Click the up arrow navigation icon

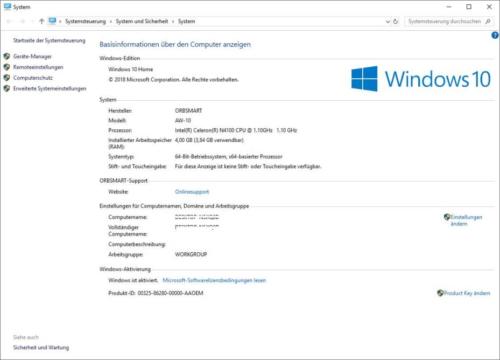[42, 21]
